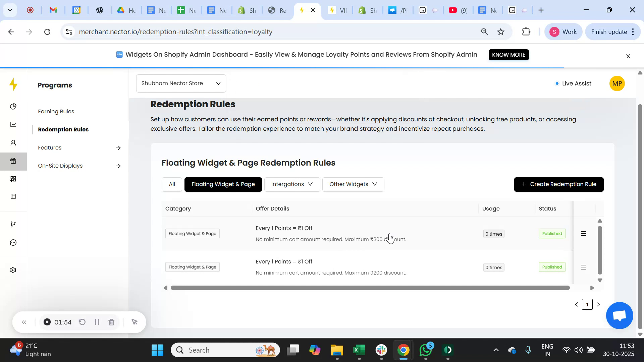
Task: Open the workflow branch sidebar icon
Action: tap(13, 224)
